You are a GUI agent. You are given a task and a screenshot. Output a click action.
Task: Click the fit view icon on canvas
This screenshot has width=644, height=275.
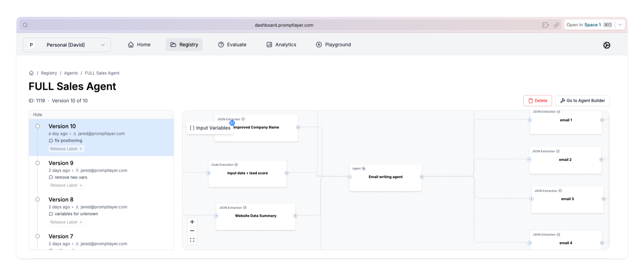[x=192, y=240]
